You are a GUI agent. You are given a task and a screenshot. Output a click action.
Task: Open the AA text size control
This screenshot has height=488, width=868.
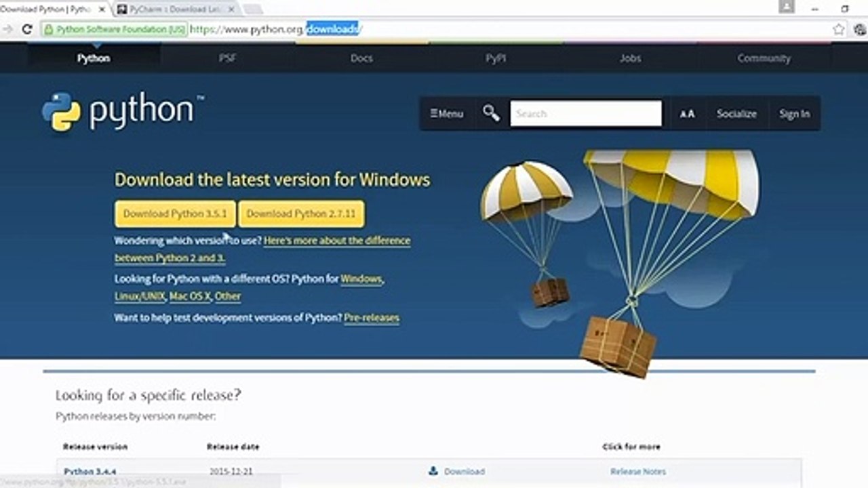click(687, 114)
